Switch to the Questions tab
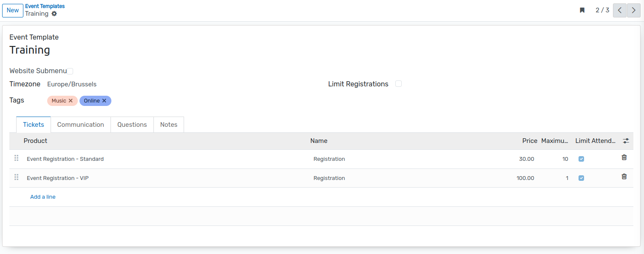644x254 pixels. [132, 125]
